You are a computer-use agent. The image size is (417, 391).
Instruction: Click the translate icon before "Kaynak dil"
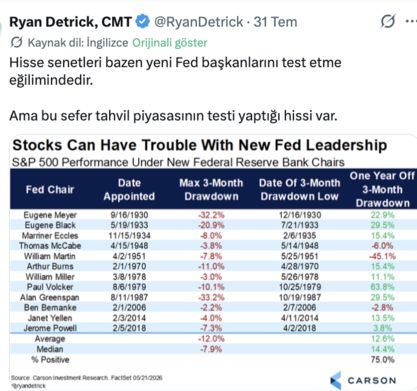tap(16, 43)
